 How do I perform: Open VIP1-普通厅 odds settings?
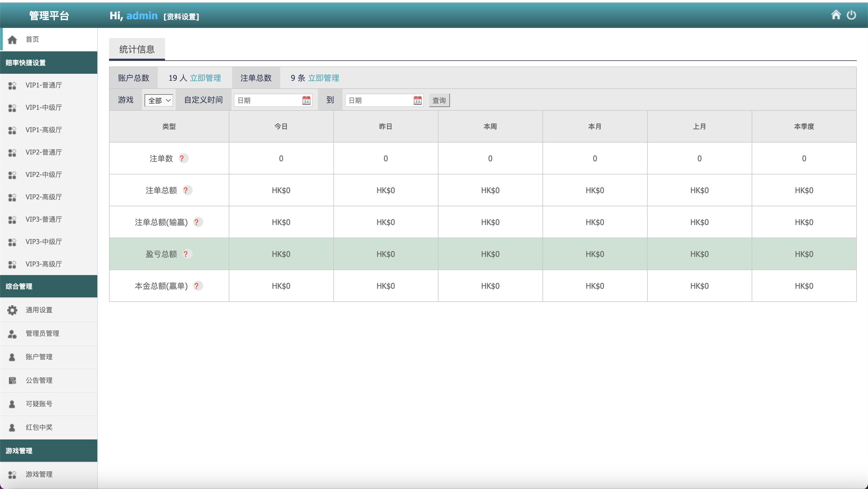(x=44, y=85)
